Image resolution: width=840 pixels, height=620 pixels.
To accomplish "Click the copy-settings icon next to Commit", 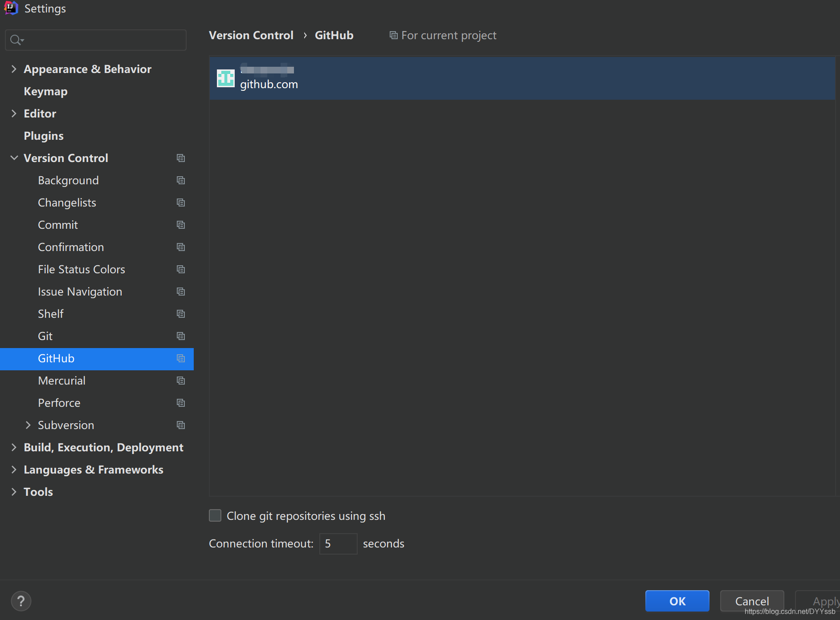I will pos(181,225).
